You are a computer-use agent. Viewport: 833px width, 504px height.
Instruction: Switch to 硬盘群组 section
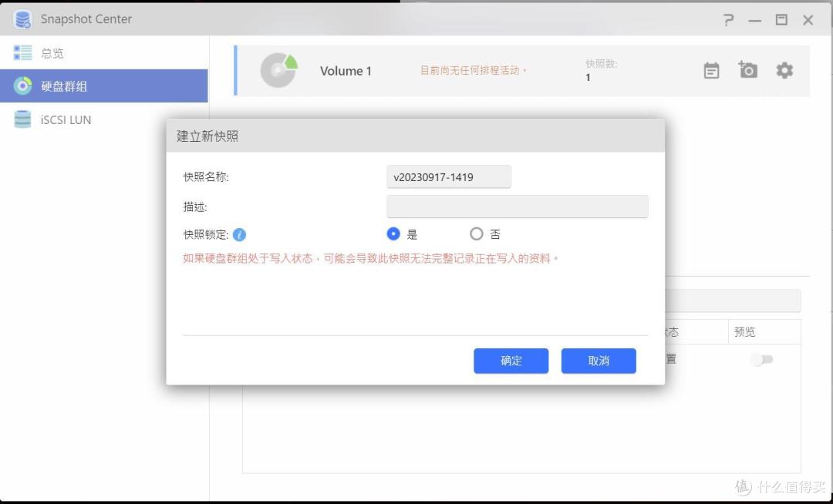(x=103, y=86)
